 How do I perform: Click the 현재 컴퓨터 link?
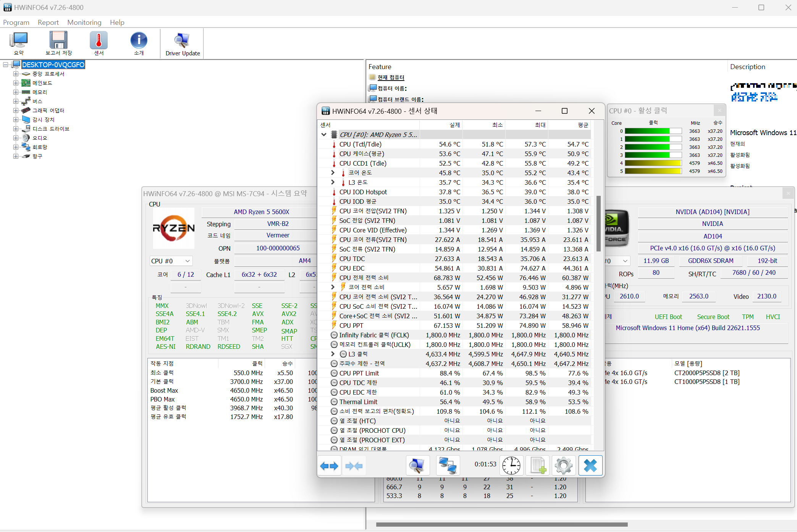[391, 77]
